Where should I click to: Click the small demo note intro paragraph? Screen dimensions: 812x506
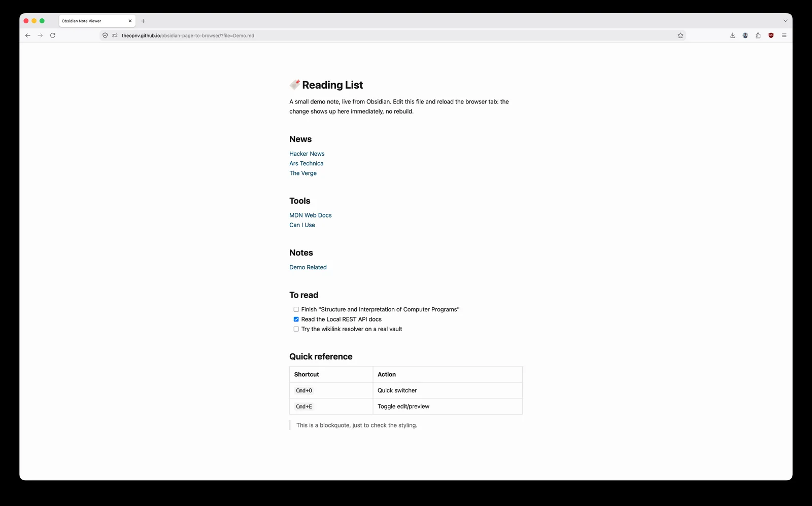399,106
